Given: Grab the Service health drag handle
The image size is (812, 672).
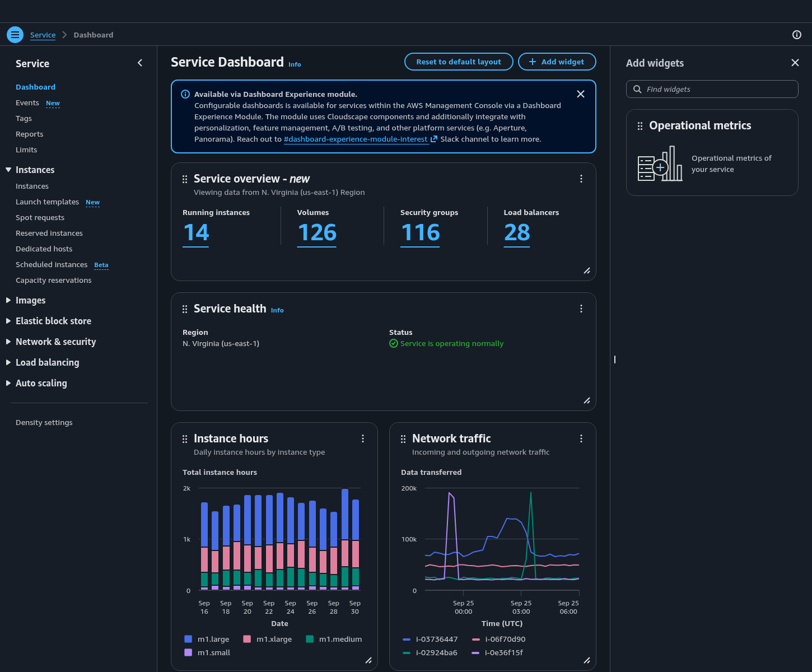Looking at the screenshot, I should click(185, 309).
